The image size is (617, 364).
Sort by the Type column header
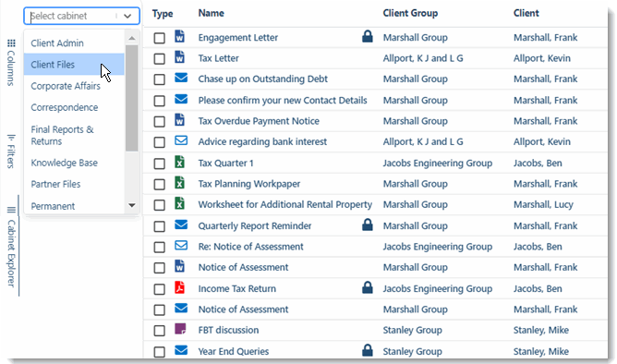click(x=163, y=14)
